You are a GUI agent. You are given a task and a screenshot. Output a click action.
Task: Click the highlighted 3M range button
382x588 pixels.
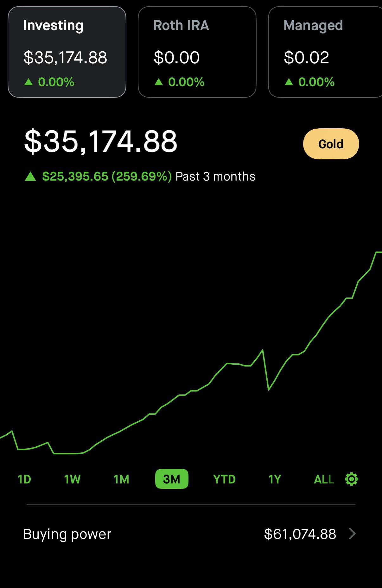click(172, 479)
